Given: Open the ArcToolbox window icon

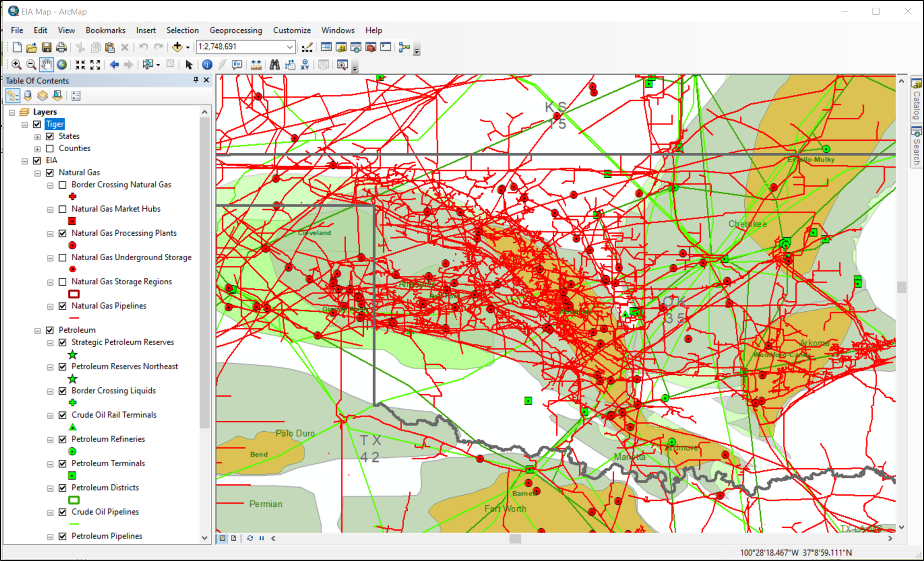Looking at the screenshot, I should tap(371, 47).
